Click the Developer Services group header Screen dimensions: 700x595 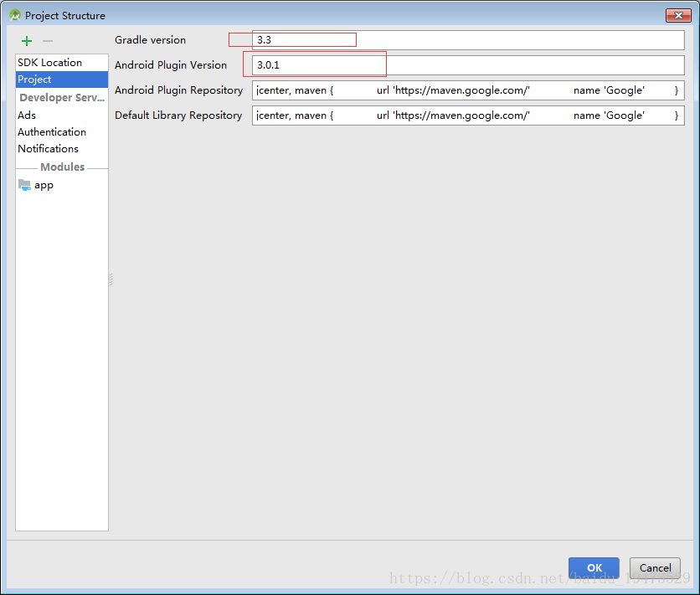pos(62,98)
